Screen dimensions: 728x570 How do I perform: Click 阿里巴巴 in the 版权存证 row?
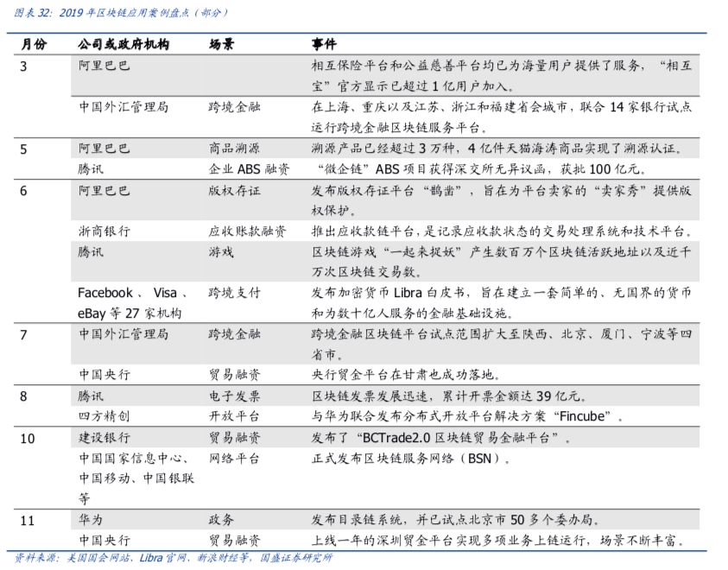104,190
